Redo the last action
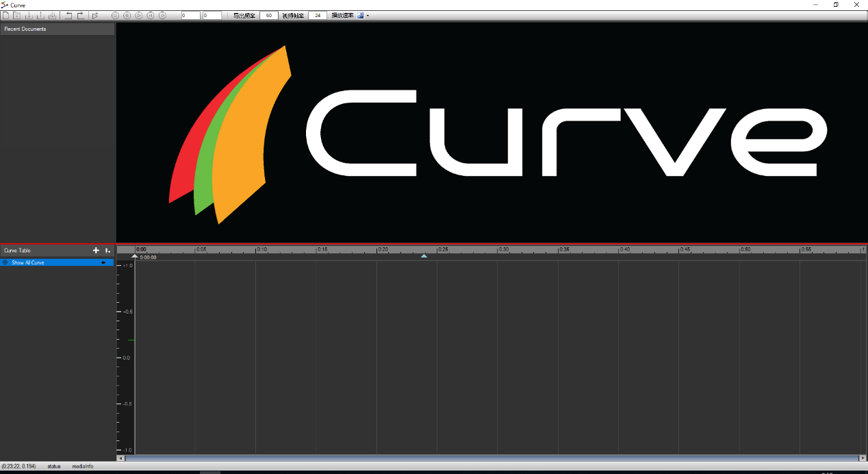Screen dimensions: 868x474 81,15
